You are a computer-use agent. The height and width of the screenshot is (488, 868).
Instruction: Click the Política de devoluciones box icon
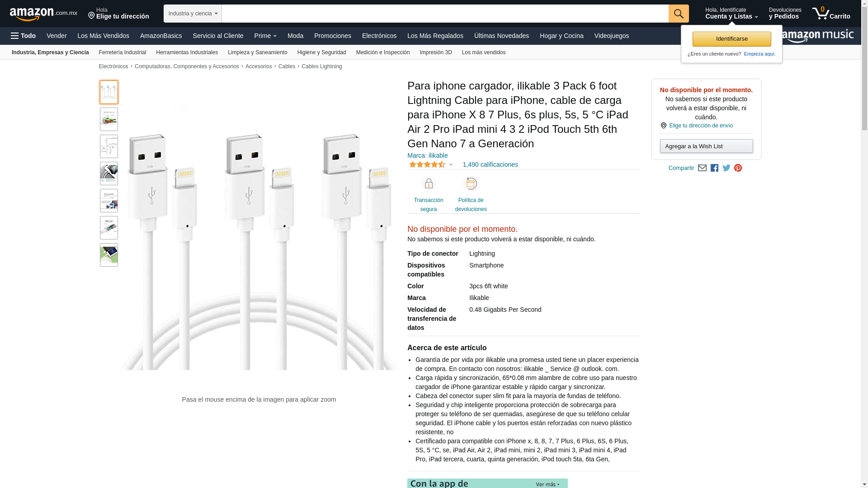click(x=471, y=183)
